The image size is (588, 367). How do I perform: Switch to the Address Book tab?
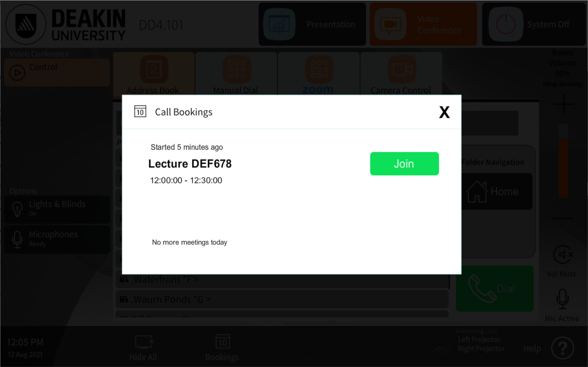(154, 74)
